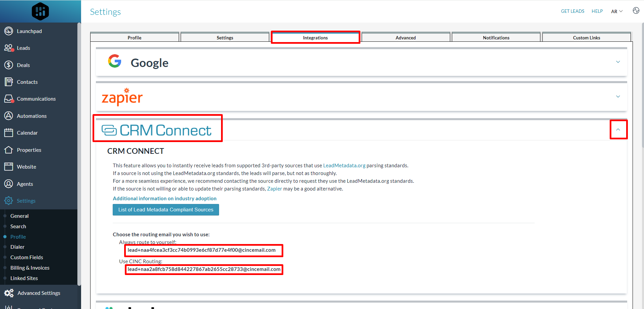The image size is (644, 309).
Task: Expand the Google integration panel
Action: tap(618, 62)
